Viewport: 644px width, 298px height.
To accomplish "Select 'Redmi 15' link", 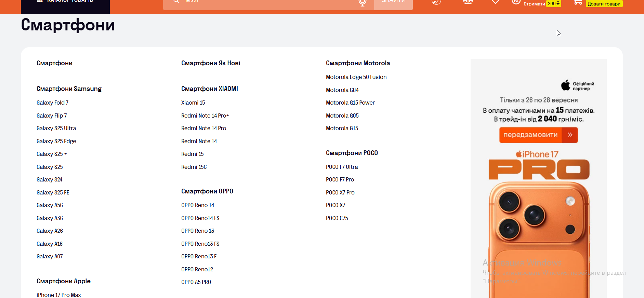I will tap(193, 154).
